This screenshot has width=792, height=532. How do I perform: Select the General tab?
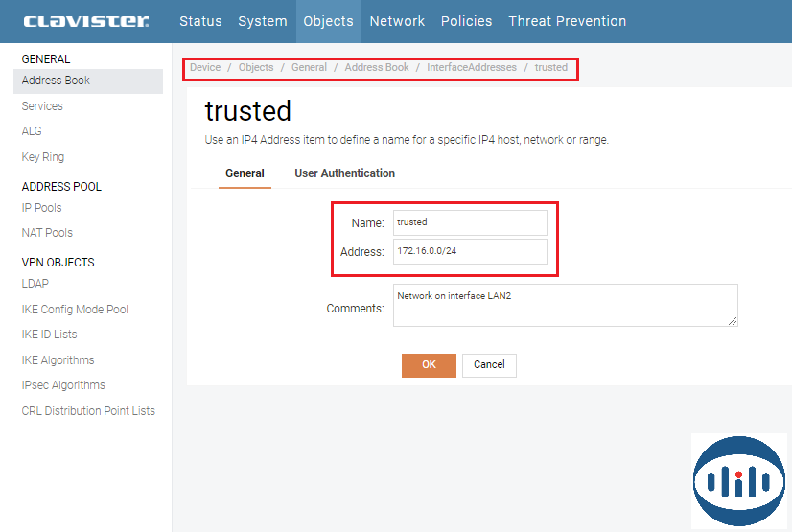coord(245,173)
